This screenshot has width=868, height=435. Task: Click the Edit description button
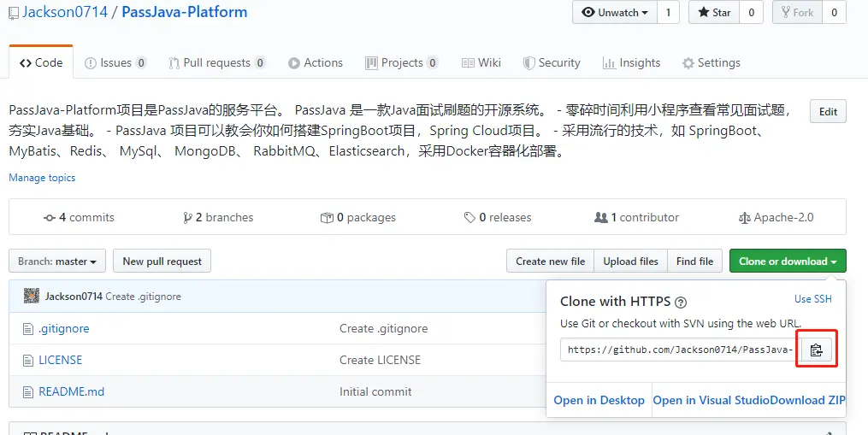(x=828, y=112)
